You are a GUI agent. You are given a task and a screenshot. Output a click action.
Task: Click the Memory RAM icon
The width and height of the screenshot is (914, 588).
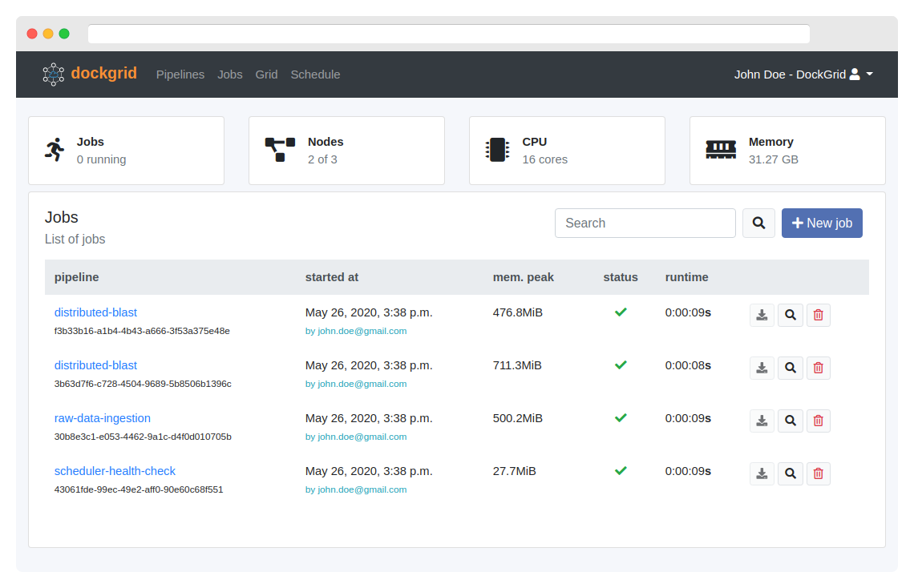721,150
